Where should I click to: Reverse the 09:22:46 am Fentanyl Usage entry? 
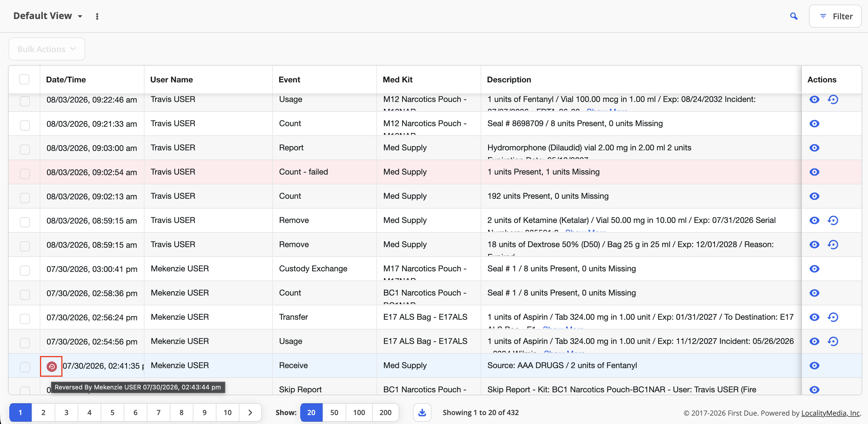(833, 99)
